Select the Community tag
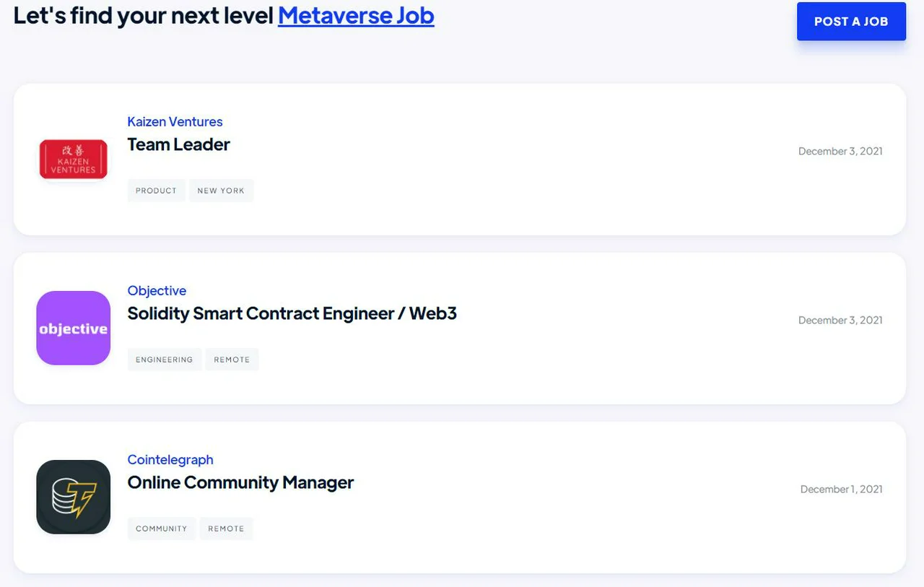 coord(161,529)
